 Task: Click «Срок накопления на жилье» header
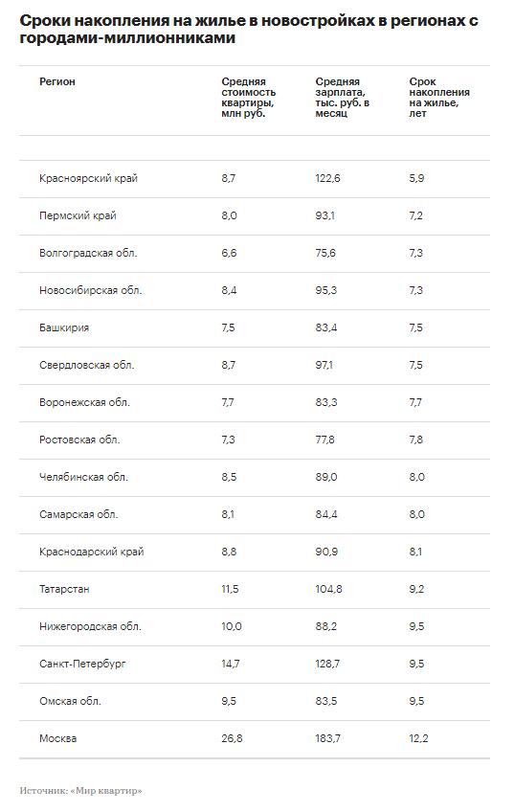click(x=439, y=98)
